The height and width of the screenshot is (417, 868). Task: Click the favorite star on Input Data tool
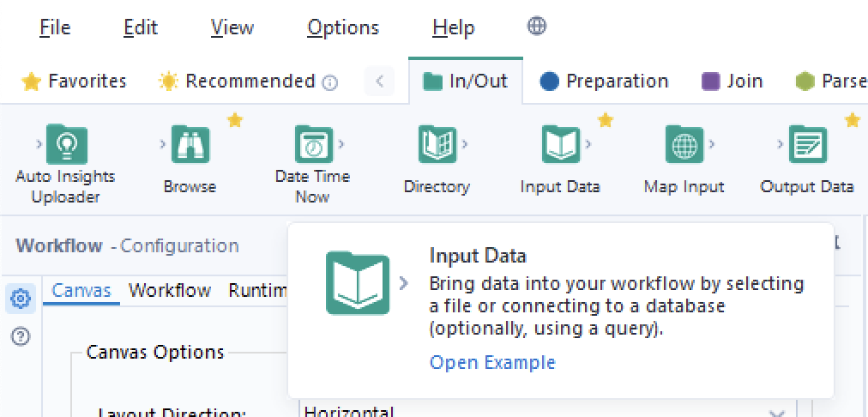[606, 119]
